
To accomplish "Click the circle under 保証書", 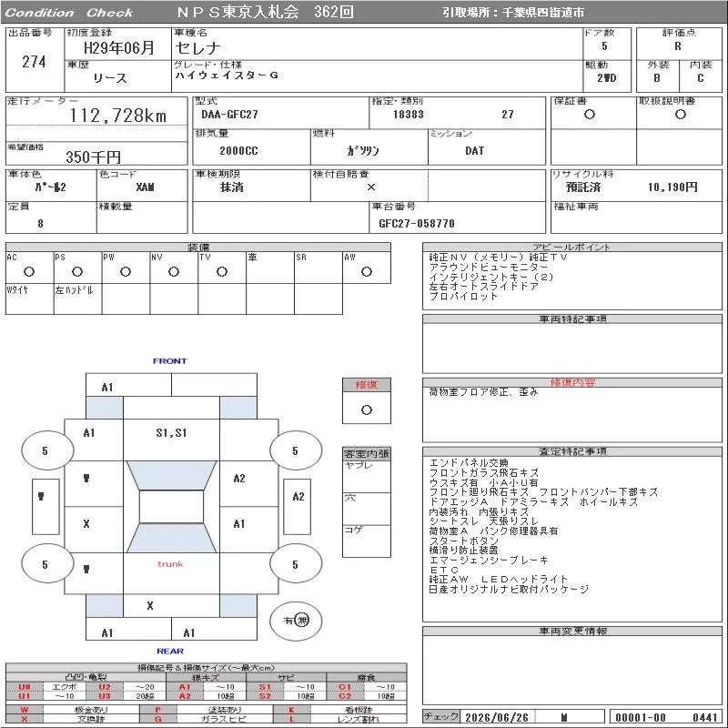I will click(590, 115).
